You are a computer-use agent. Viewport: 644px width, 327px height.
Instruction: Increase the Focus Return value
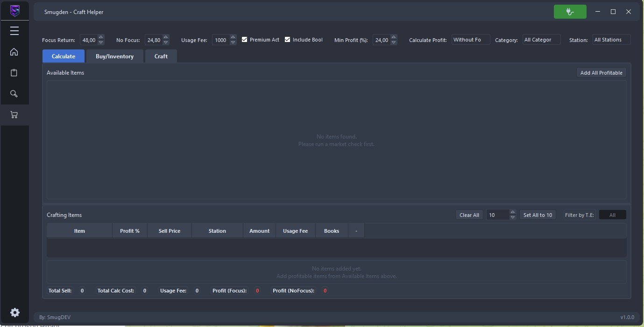[101, 37]
